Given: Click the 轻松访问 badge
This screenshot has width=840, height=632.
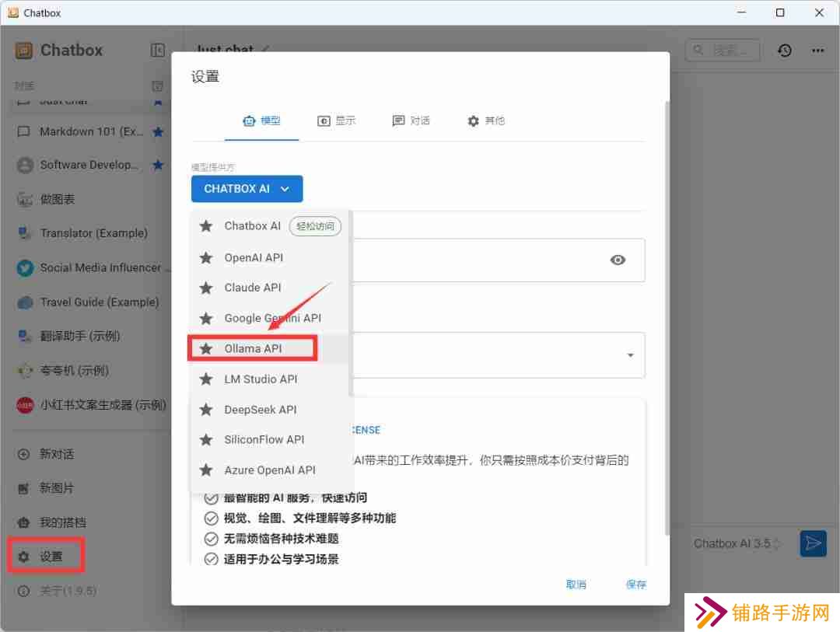Looking at the screenshot, I should click(x=315, y=226).
